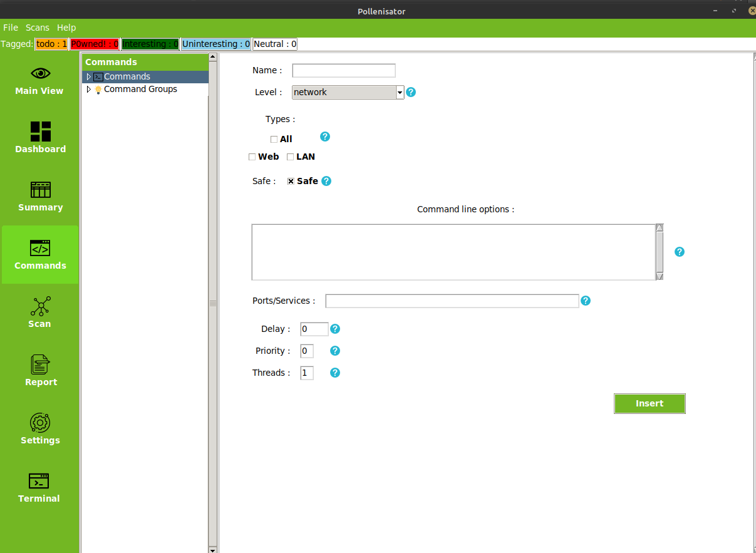This screenshot has width=756, height=553.
Task: Click help icon for Command line options
Action: [x=680, y=252]
